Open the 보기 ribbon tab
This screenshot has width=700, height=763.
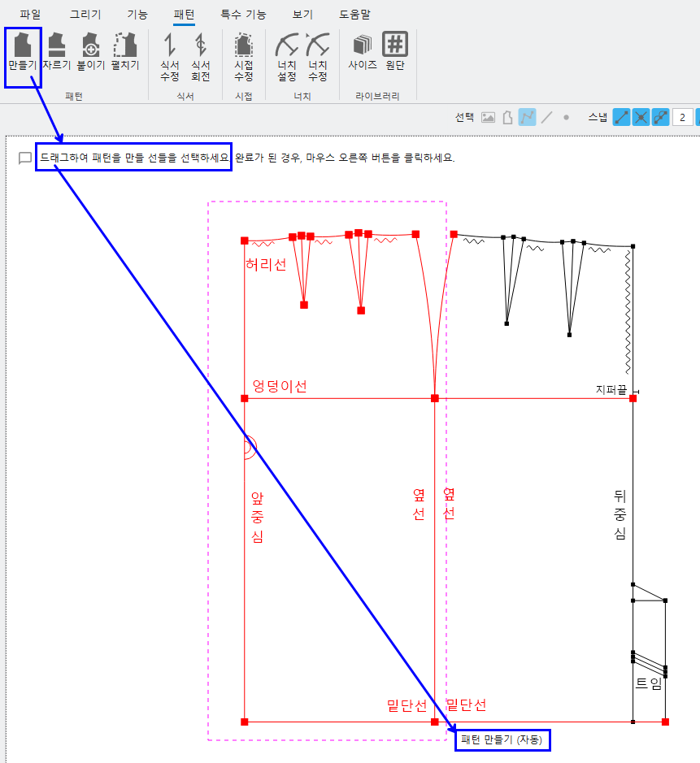coord(302,15)
